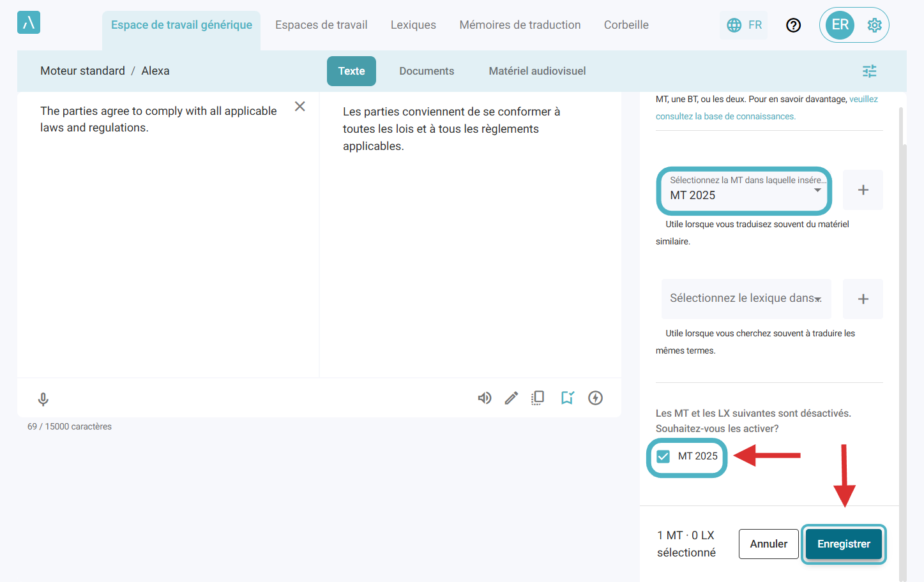Open the gear settings icon
924x582 pixels.
[x=874, y=25]
